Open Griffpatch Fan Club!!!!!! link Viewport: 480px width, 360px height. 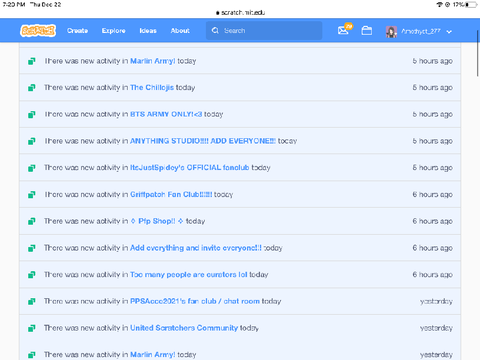pyautogui.click(x=171, y=194)
